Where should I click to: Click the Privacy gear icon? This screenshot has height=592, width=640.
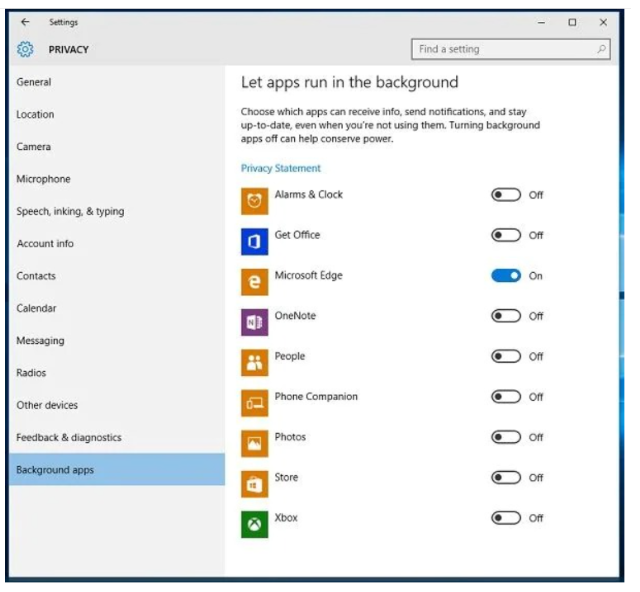26,49
